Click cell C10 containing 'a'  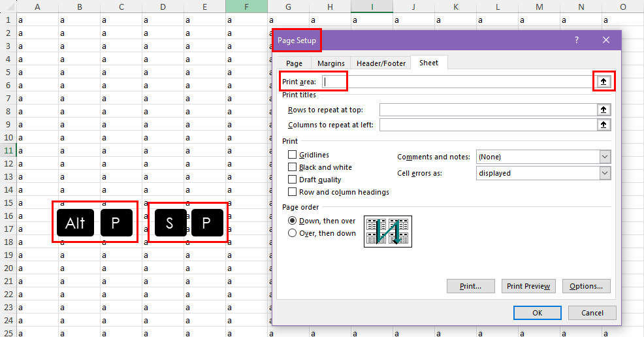tap(121, 138)
